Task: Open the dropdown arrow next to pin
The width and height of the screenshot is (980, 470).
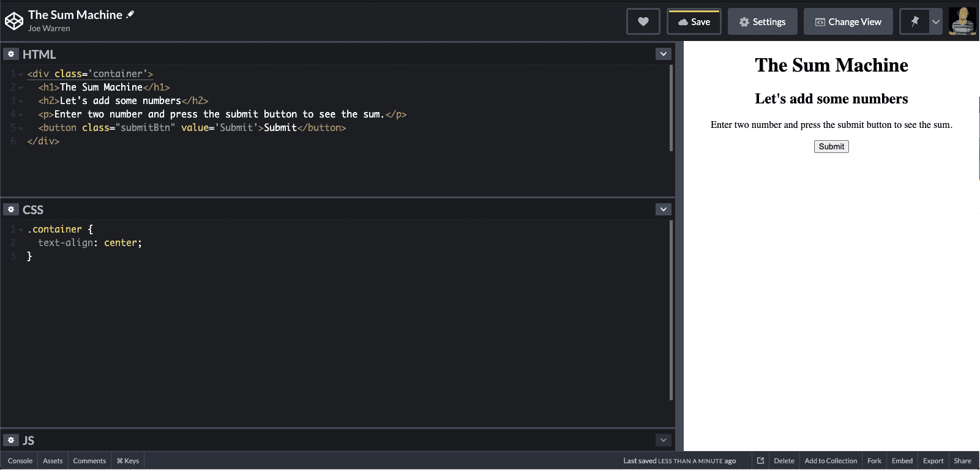Action: pos(935,22)
